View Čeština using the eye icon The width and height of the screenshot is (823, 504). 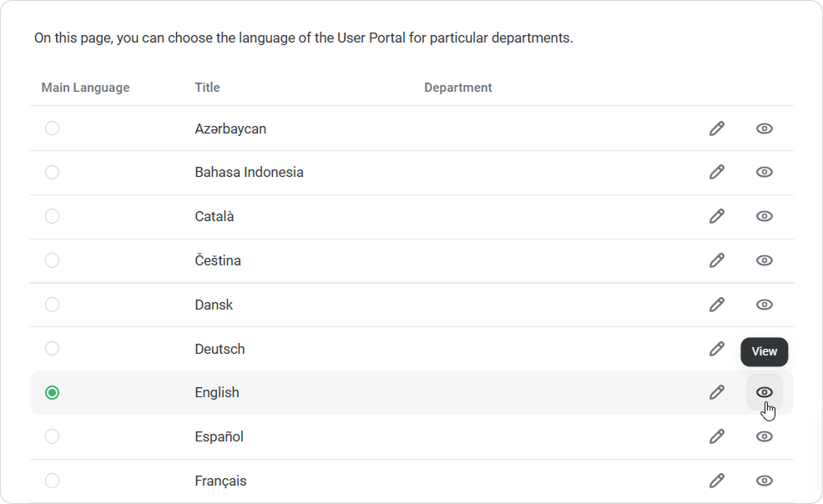point(764,260)
